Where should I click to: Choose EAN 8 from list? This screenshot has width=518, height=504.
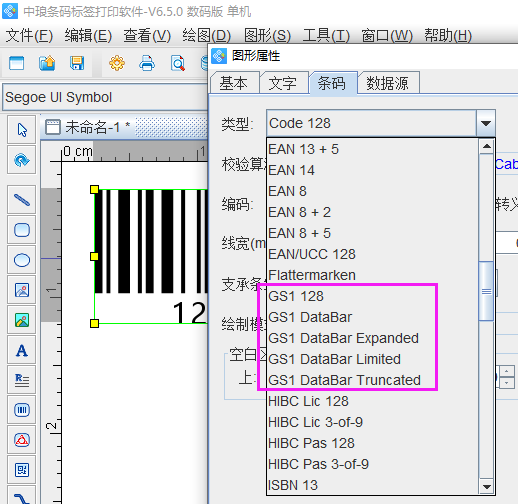[x=373, y=191]
